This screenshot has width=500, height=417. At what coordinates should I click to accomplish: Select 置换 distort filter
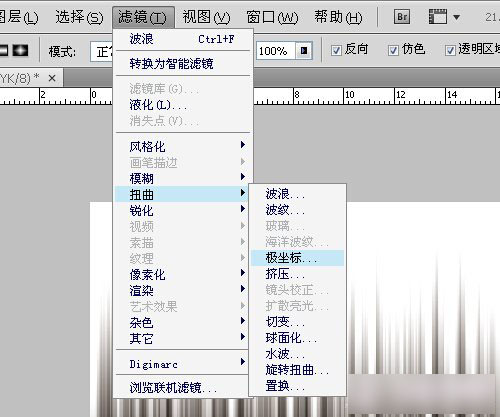pyautogui.click(x=297, y=386)
